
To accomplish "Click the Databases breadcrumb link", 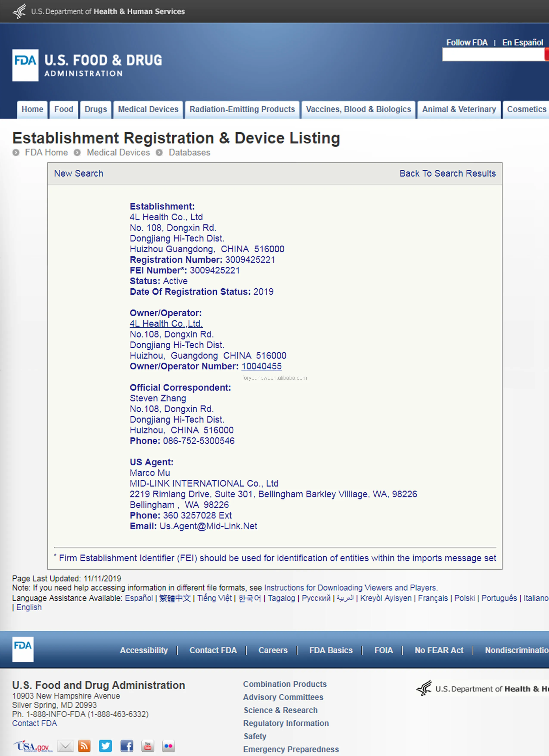I will click(189, 152).
